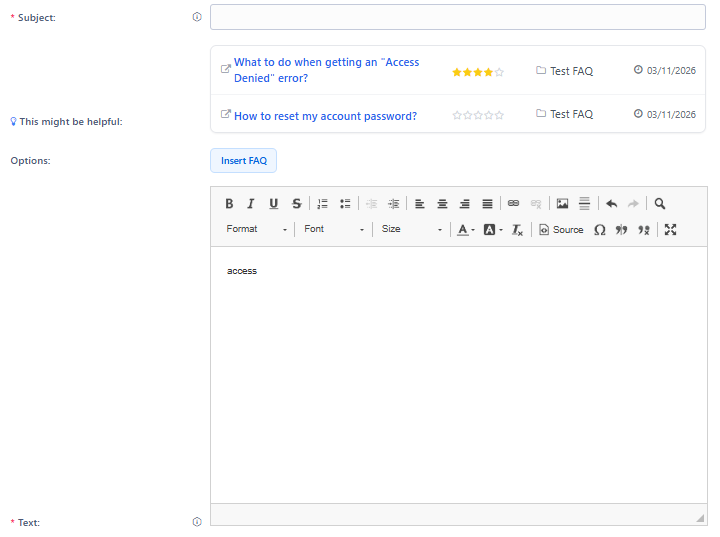Screen dimensions: 720x537
Task: Click the 03/11/2026 date in the Access Denied row
Action: (x=665, y=70)
